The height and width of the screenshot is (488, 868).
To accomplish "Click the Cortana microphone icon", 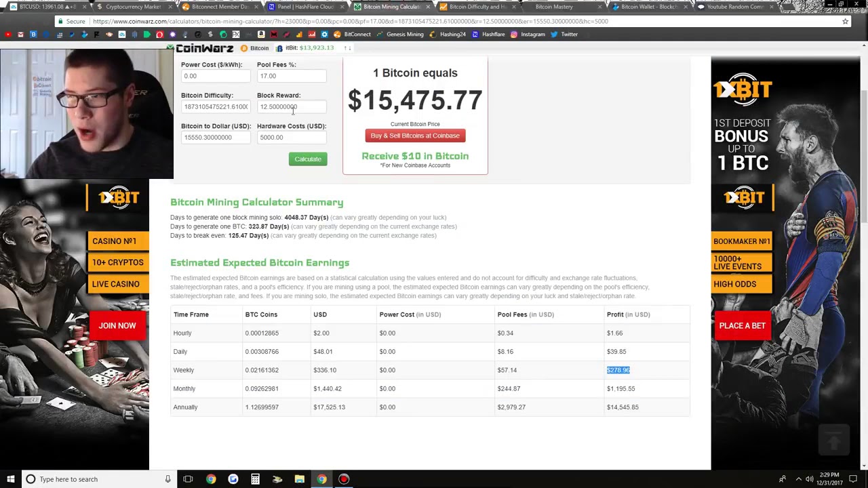I will pyautogui.click(x=167, y=479).
